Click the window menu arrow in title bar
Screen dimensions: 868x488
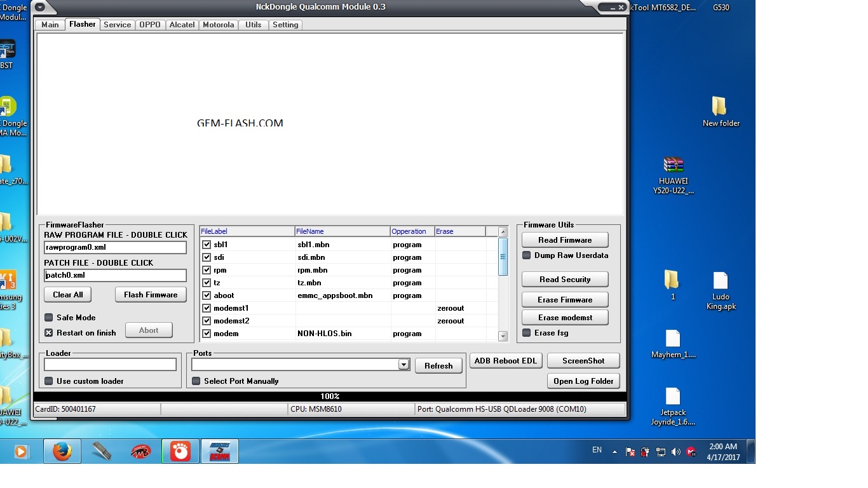(41, 8)
